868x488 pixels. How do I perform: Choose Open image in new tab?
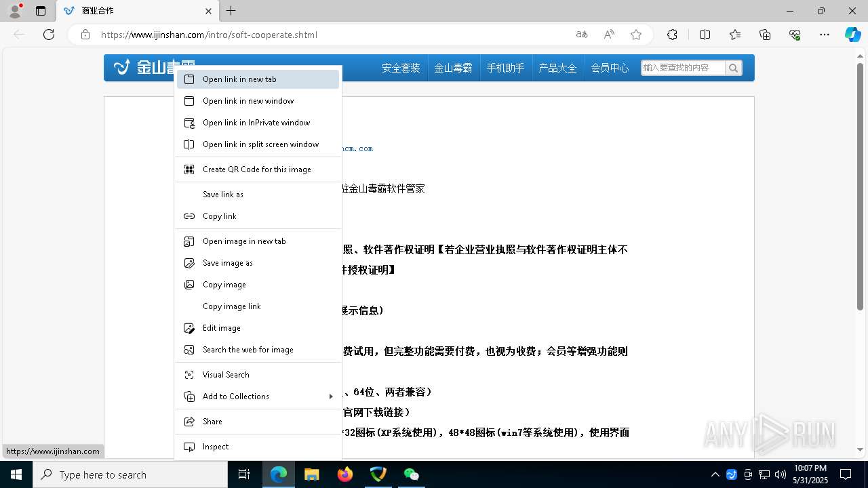click(258, 241)
